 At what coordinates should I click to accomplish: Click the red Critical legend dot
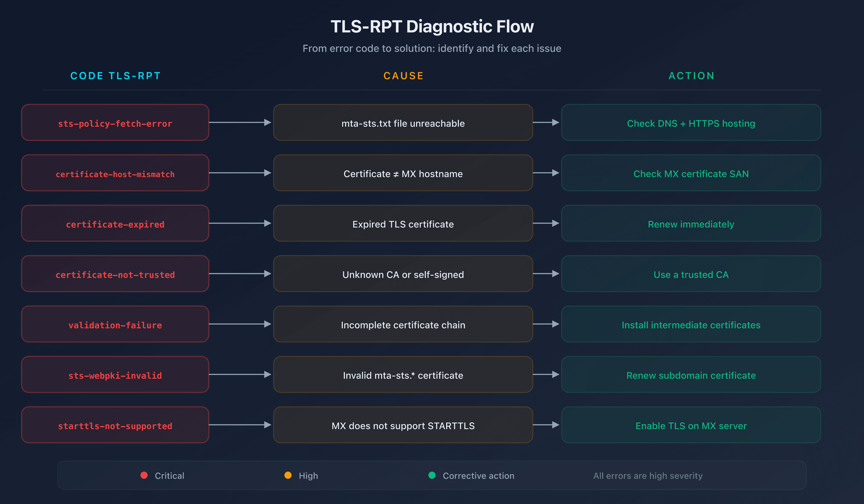(144, 475)
